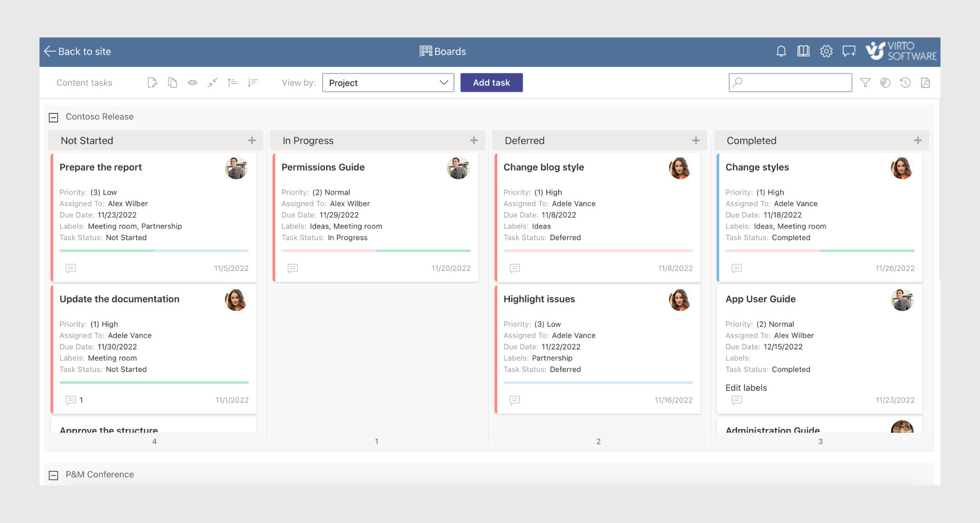Image resolution: width=980 pixels, height=523 pixels.
Task: Click the sort descending icon in toolbar
Action: 255,82
